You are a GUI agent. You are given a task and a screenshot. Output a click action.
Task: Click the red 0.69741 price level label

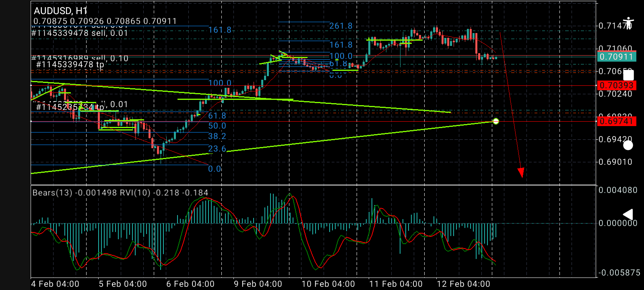[x=616, y=121]
